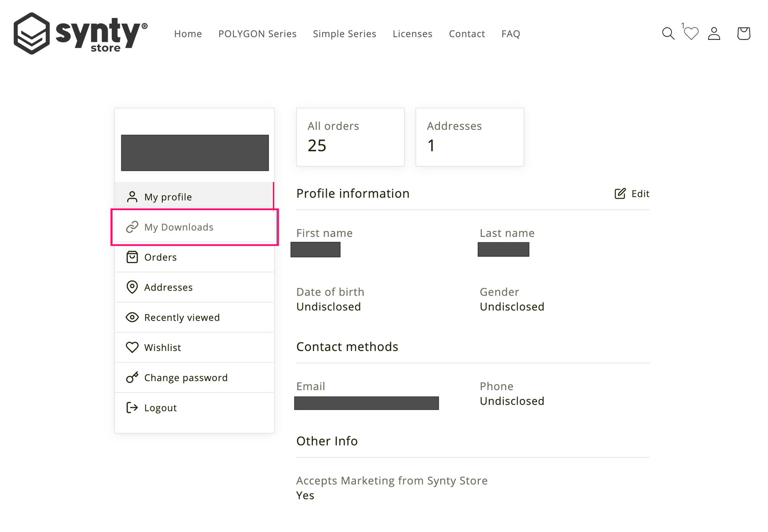
Task: Open Simple Series menu
Action: coord(344,34)
